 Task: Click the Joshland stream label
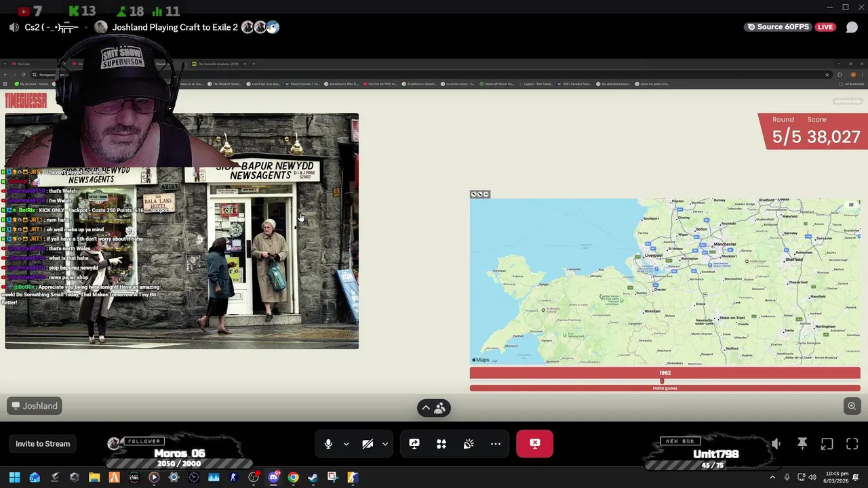pyautogui.click(x=35, y=406)
